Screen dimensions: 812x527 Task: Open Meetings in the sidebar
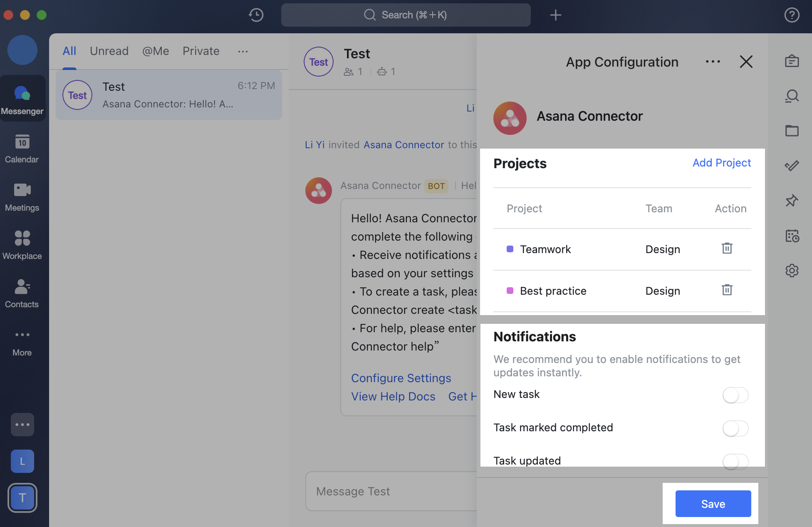pos(22,197)
